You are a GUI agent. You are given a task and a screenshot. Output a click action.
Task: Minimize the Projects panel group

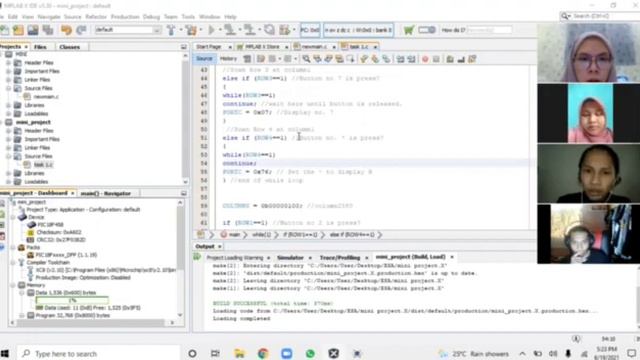[184, 47]
